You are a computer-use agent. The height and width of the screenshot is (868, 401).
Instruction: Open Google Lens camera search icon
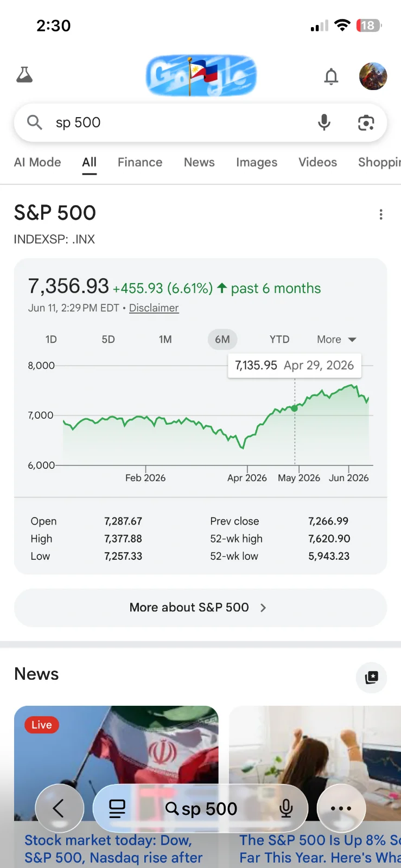366,123
